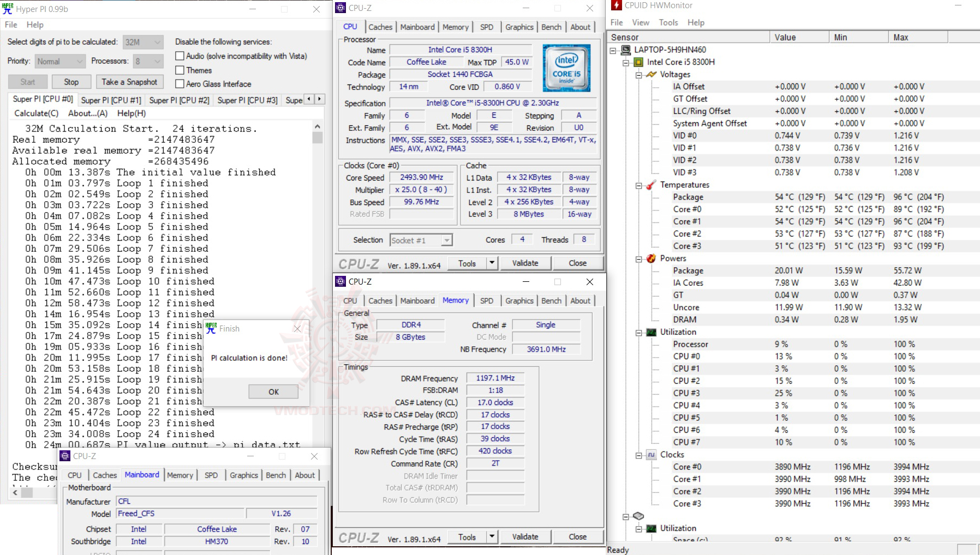Collapse the Temperatures section
Viewport: 980px width, 555px height.
coord(638,185)
